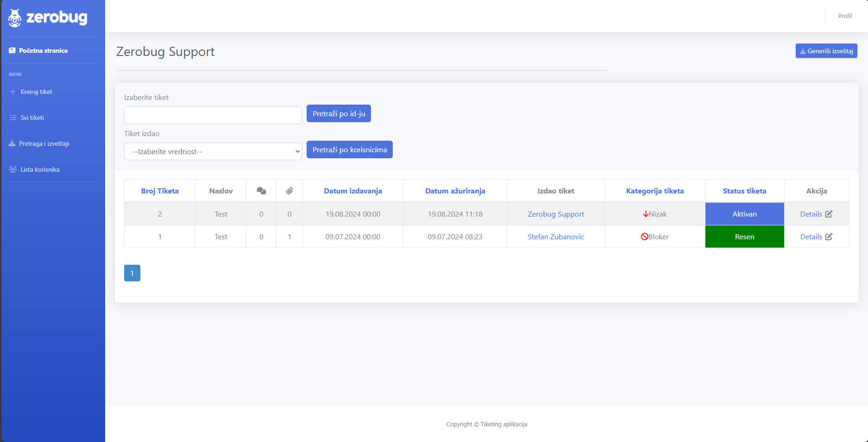Image resolution: width=868 pixels, height=442 pixels.
Task: Click the download icon inside Generiši izveštaj
Action: click(803, 51)
